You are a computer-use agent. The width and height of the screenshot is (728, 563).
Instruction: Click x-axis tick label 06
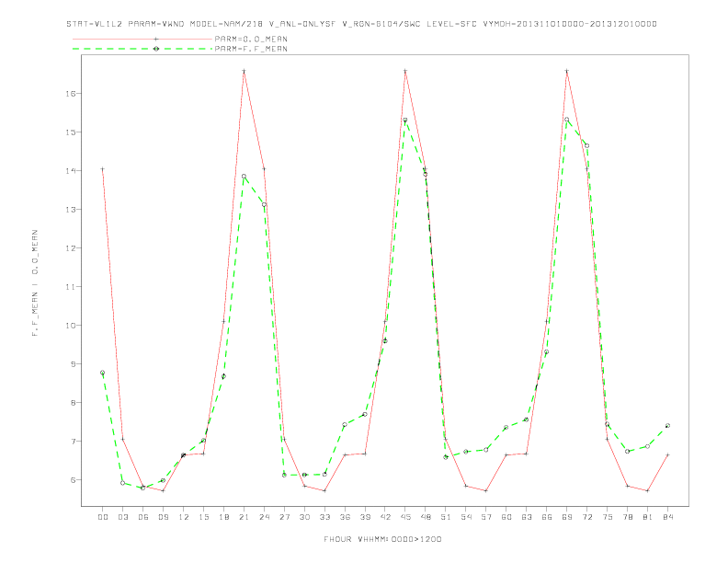click(x=143, y=517)
